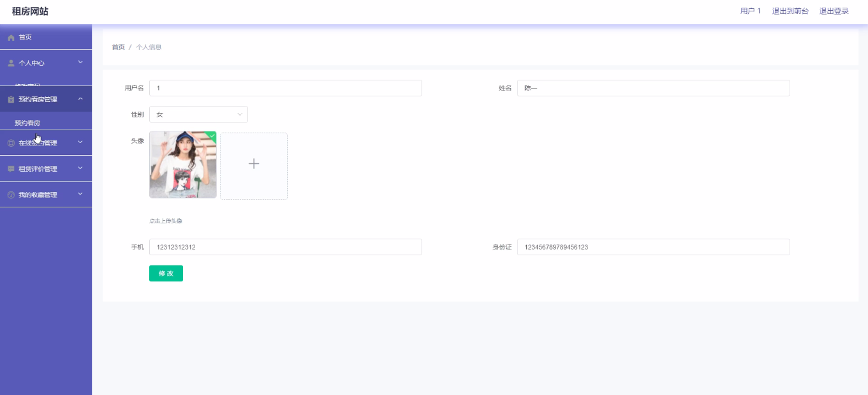
Task: Click 退出到前台 in the header
Action: click(790, 11)
